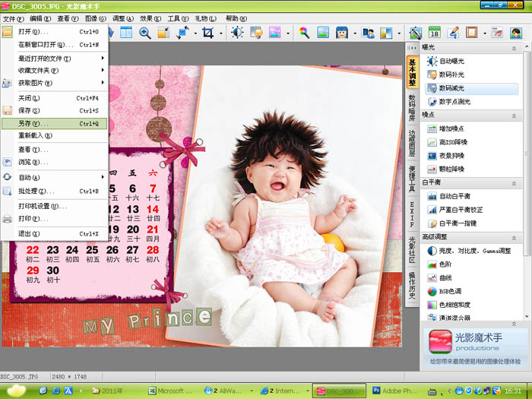Select the zoom magnifier tool in toolbar
532x399 pixels.
(145, 33)
